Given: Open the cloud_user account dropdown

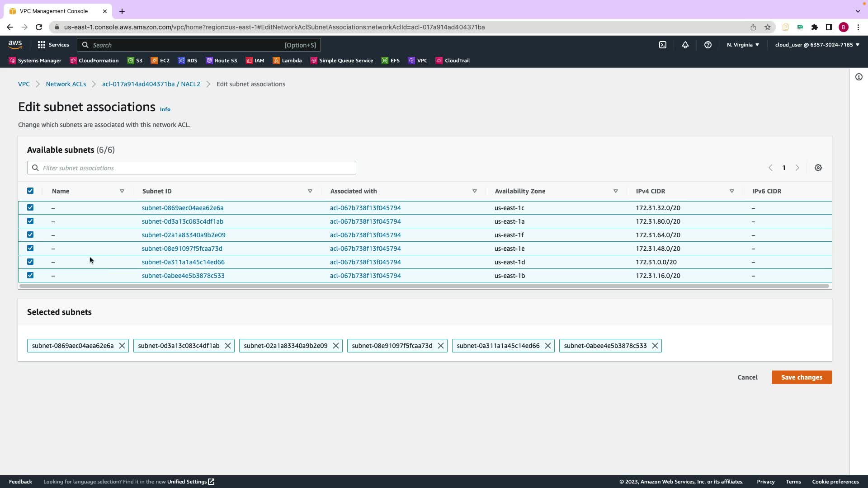Looking at the screenshot, I should point(817,45).
